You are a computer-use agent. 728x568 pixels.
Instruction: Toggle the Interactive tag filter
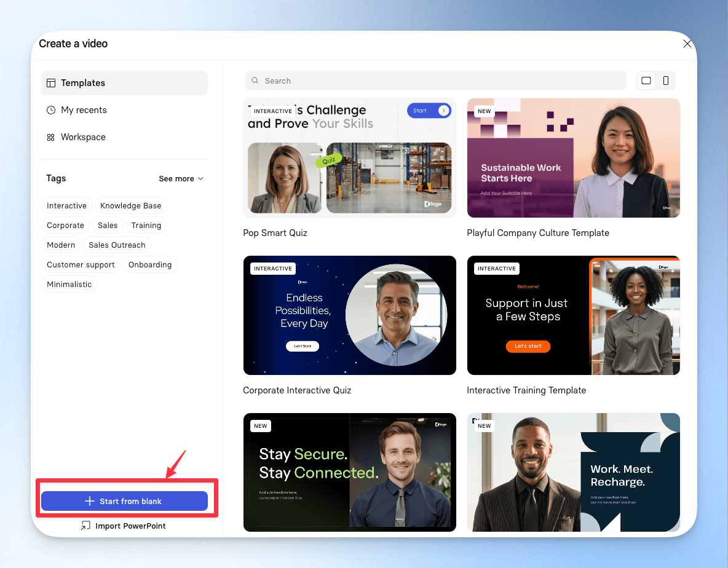click(66, 205)
